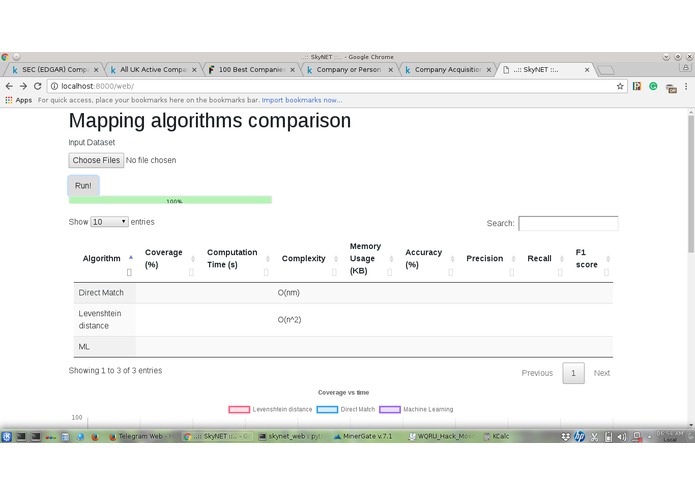Switch to the 100 Best Companies tab
The height and width of the screenshot is (494, 695).
249,70
